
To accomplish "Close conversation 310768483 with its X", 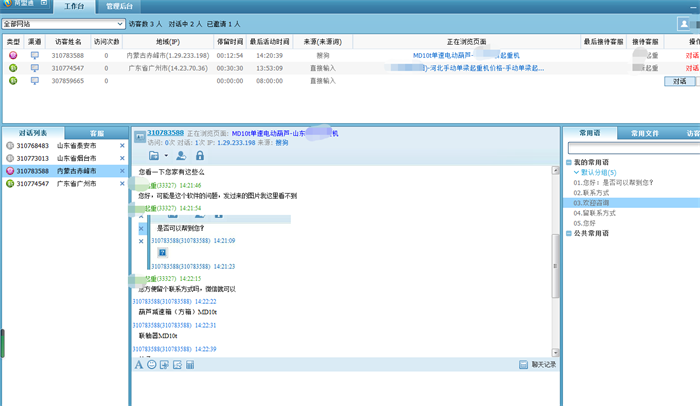I will click(122, 146).
